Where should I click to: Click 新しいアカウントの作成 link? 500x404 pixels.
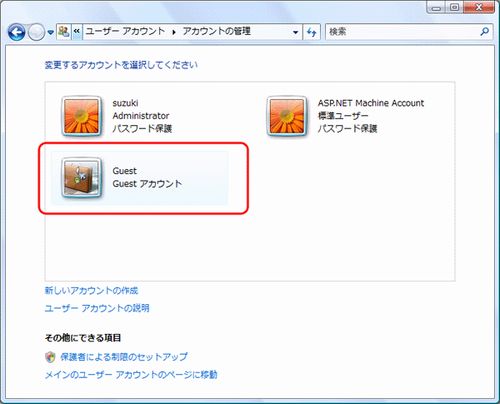(x=91, y=290)
